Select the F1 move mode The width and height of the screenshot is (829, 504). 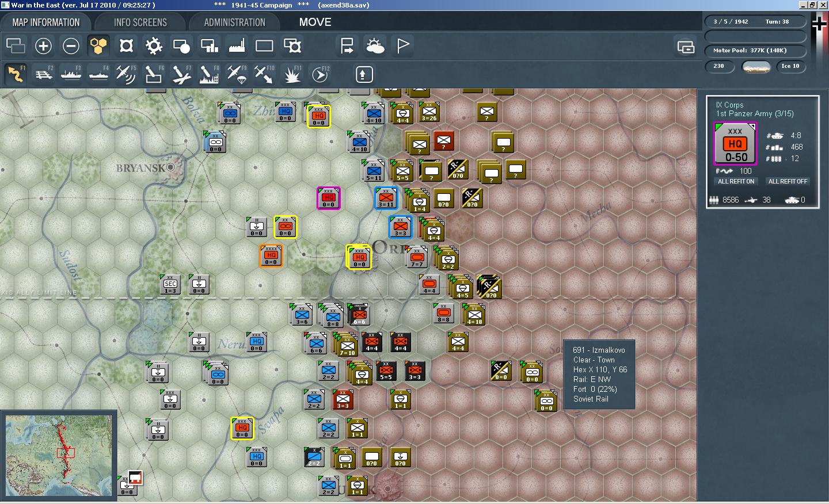point(16,74)
